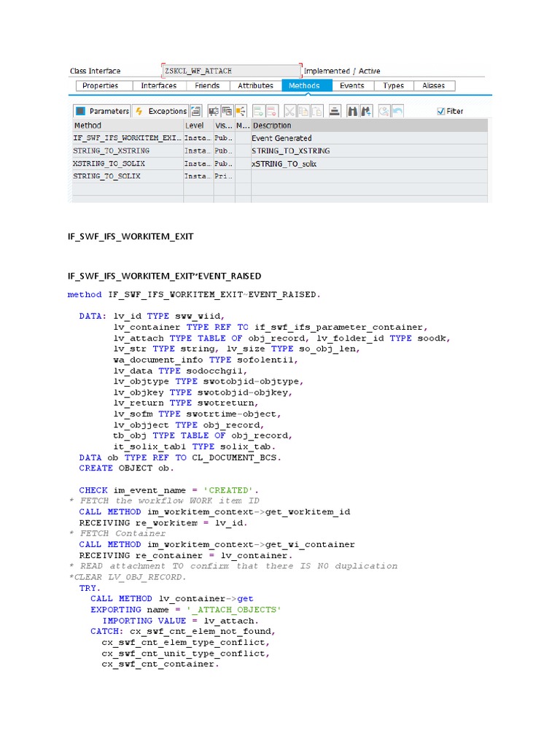Click the Class Interface field ZSKCL_WF_ATTACH
This screenshot has height=747, width=560.
pos(231,71)
